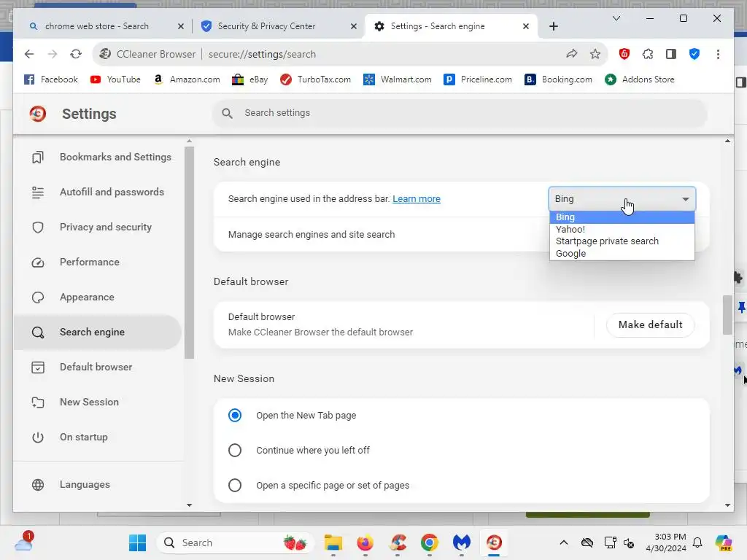This screenshot has height=560, width=747.
Task: Switch to Security & Privacy Center tab
Action: point(267,26)
